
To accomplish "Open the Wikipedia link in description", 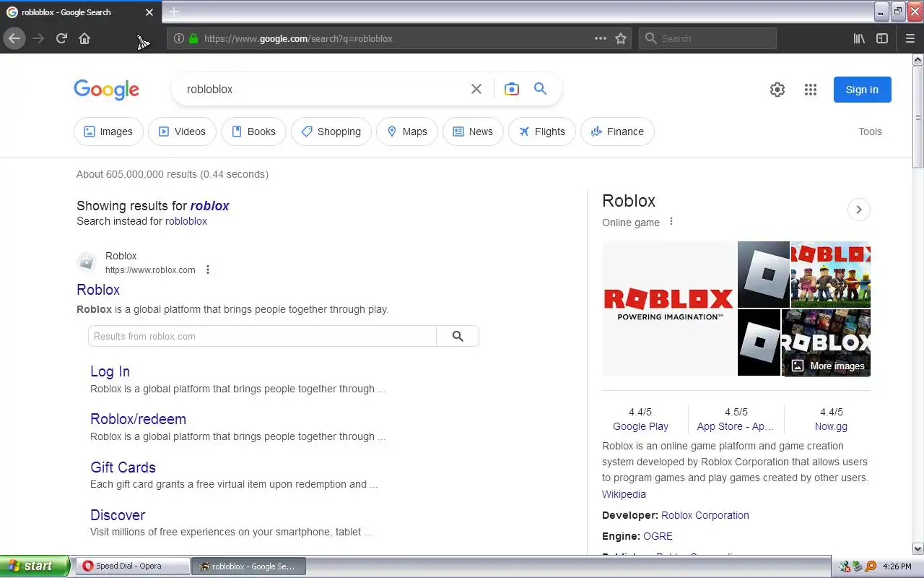I will [x=624, y=494].
